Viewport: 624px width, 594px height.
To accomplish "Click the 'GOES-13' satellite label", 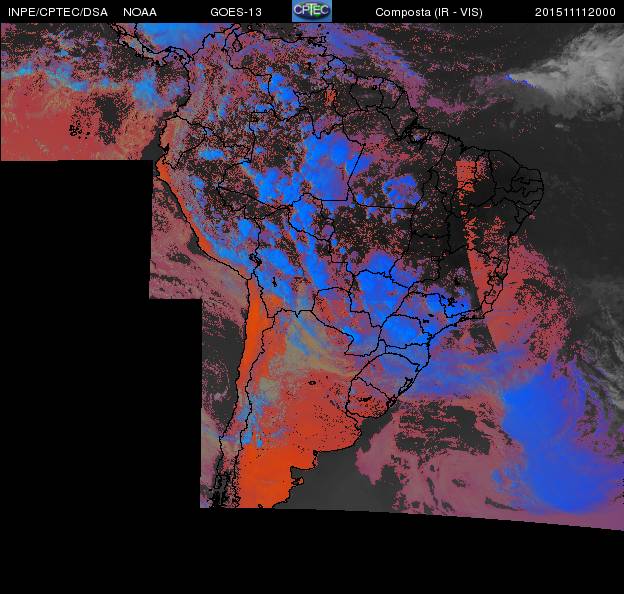I will [236, 12].
